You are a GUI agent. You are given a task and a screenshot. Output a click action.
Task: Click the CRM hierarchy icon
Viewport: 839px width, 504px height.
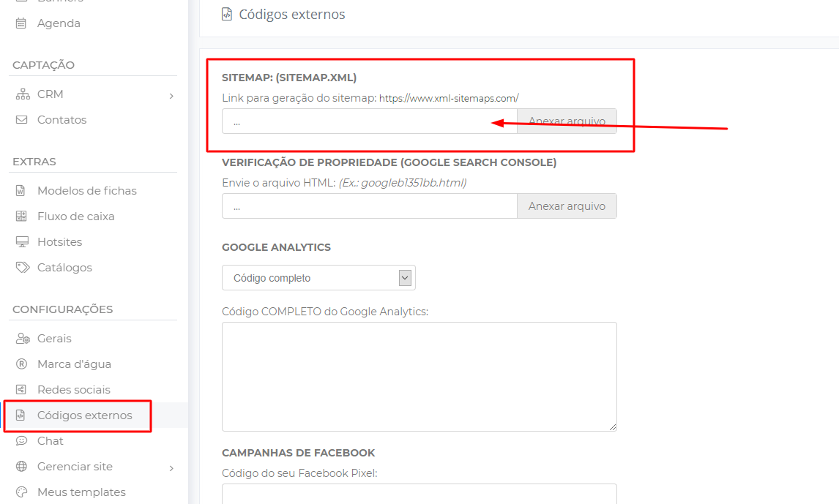21,94
